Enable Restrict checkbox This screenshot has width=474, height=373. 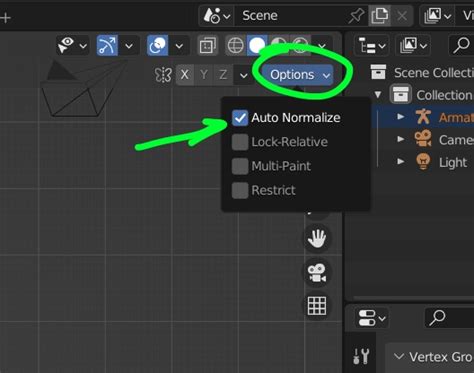coord(240,190)
